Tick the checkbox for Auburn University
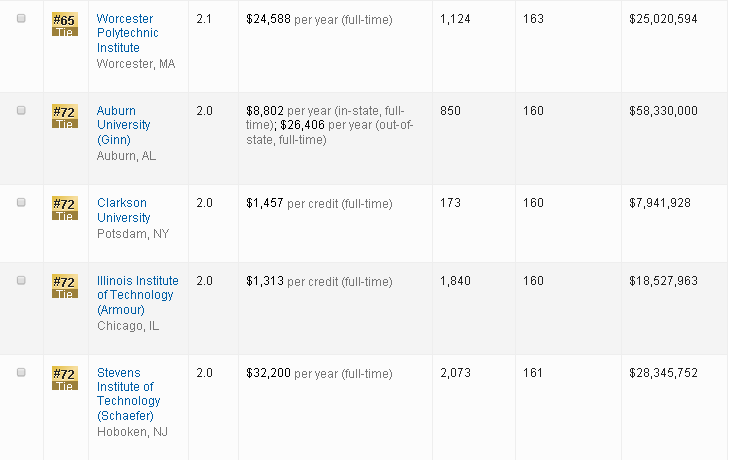The image size is (731, 460). (x=21, y=111)
